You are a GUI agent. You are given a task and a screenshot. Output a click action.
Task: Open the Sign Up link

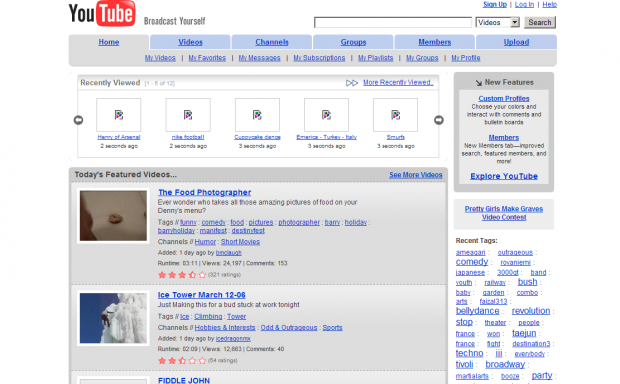click(x=495, y=4)
